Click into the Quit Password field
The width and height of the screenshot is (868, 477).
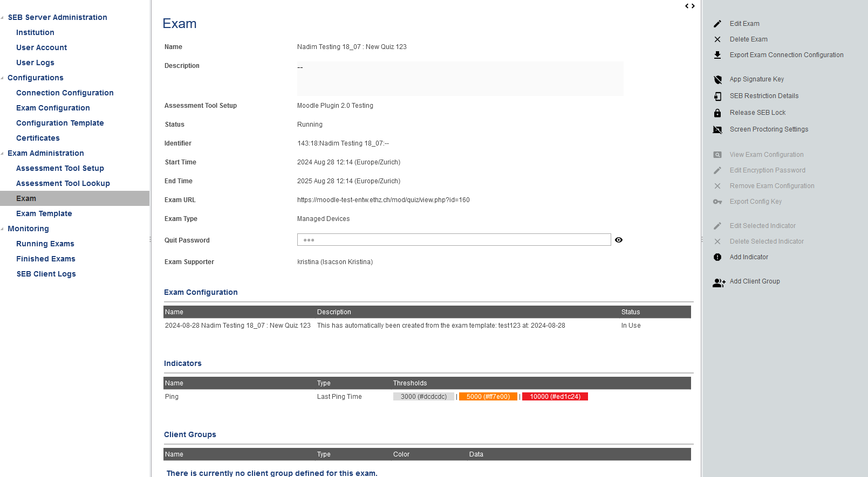[x=453, y=240]
